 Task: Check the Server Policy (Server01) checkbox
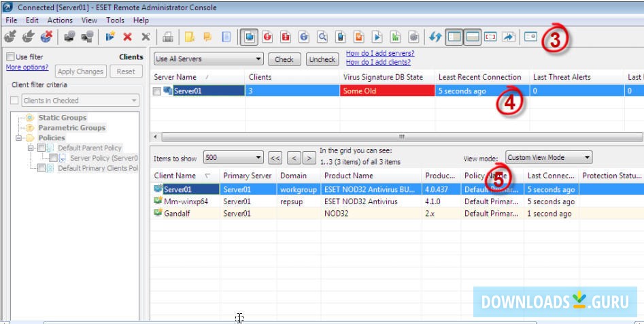point(54,158)
